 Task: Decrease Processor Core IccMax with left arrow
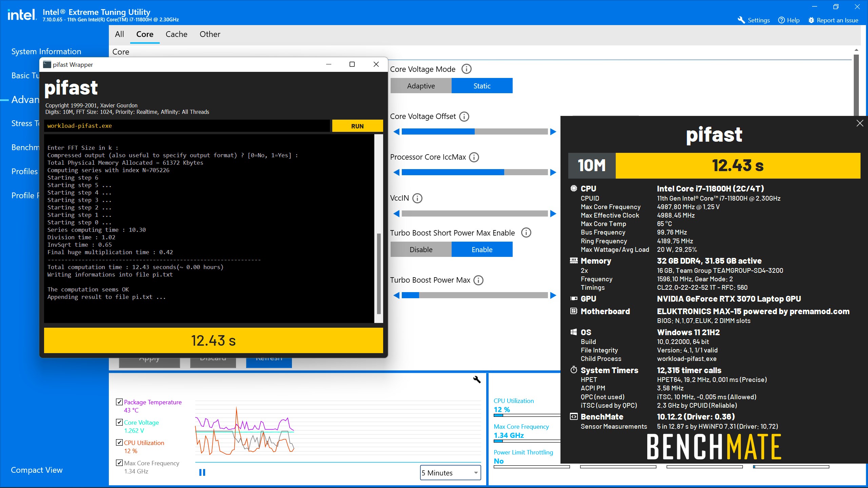[396, 172]
